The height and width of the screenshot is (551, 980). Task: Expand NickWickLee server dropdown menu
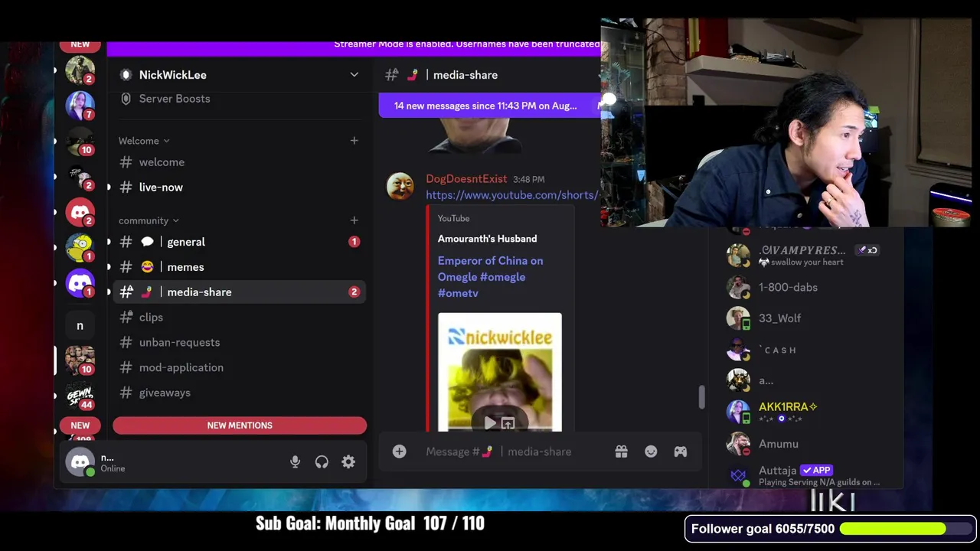click(x=354, y=75)
